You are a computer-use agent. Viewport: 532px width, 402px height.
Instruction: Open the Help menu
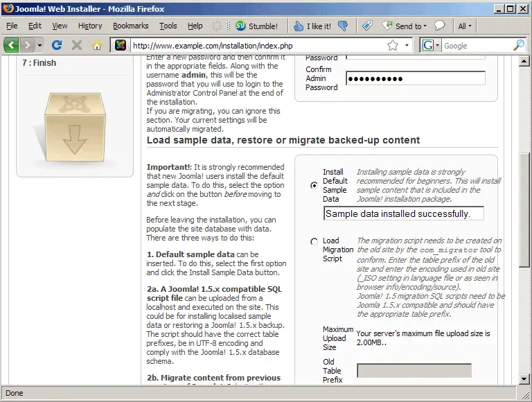(195, 26)
